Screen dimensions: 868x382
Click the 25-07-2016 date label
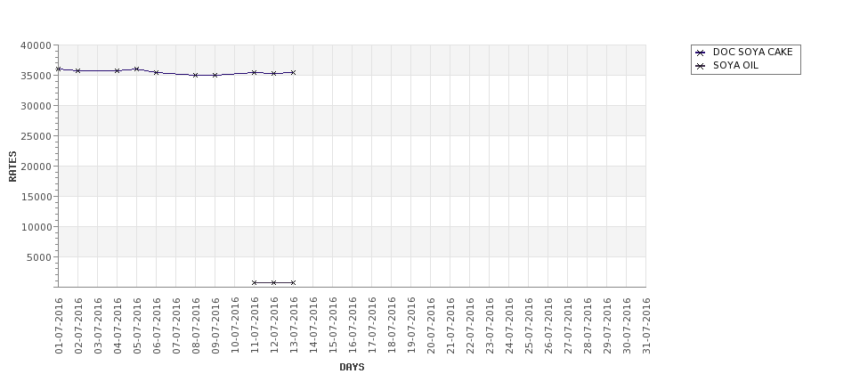point(528,326)
